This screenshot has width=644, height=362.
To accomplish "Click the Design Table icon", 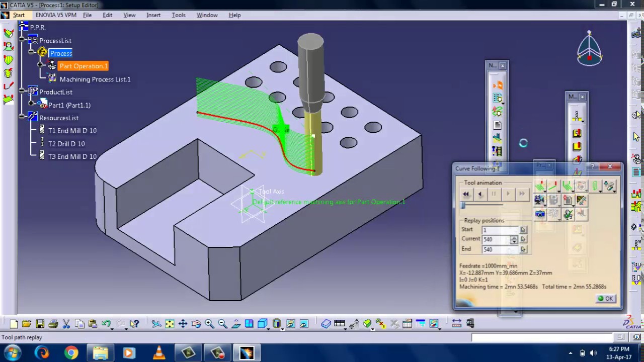I will [339, 324].
